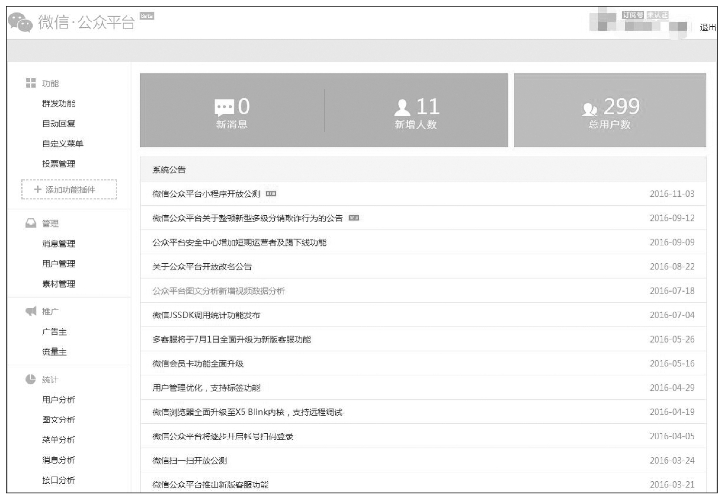
Task: Open 接口分析 under 统计
Action: 58,480
